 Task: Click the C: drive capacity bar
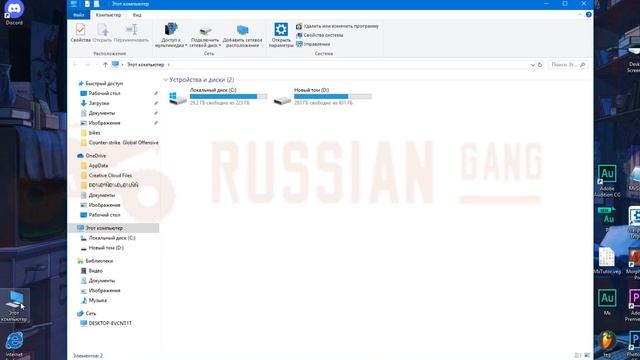pos(229,96)
